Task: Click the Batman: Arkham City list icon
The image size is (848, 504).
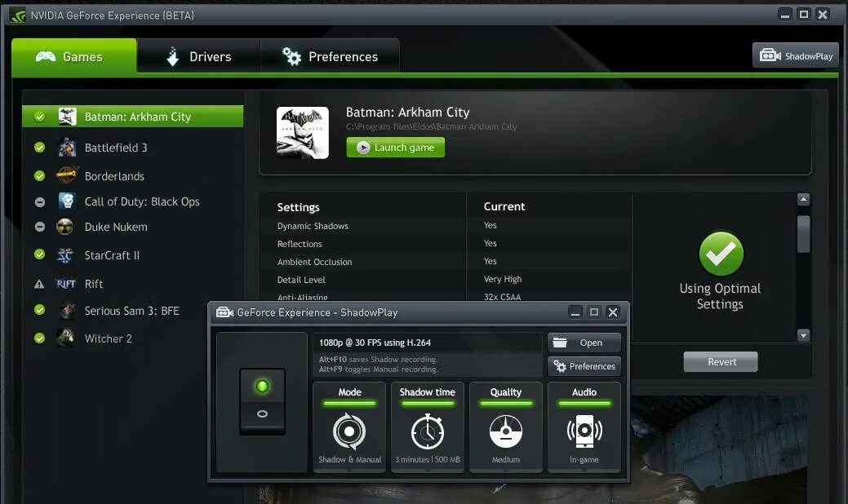Action: pyautogui.click(x=68, y=117)
